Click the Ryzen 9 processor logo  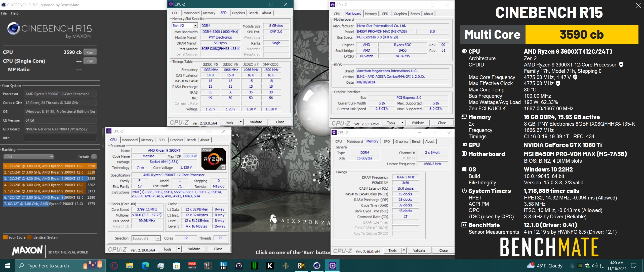click(x=214, y=159)
